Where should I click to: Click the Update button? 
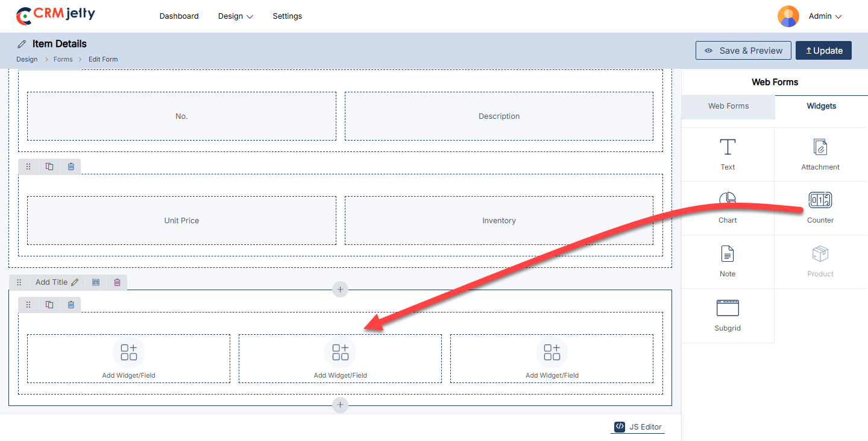pos(823,51)
